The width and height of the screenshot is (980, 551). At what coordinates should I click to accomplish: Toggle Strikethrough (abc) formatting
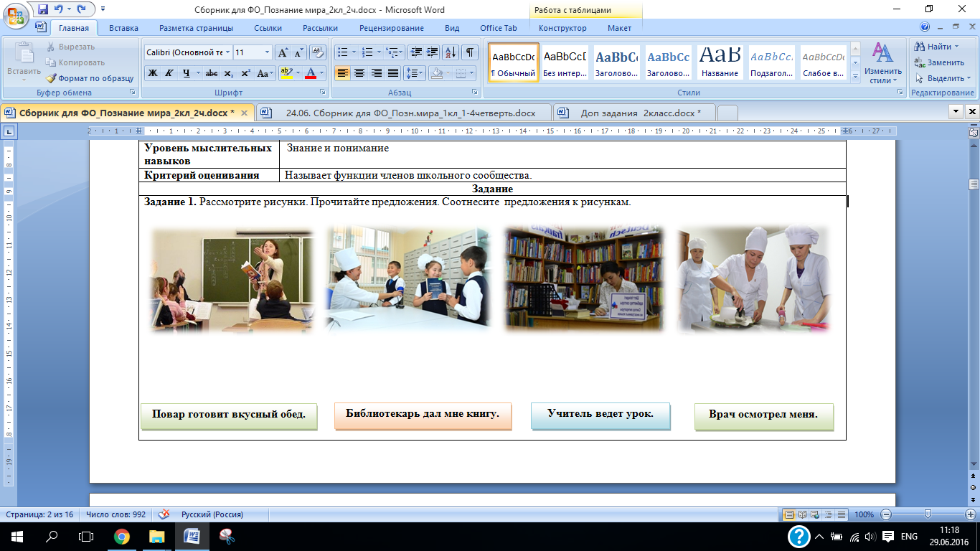(211, 73)
